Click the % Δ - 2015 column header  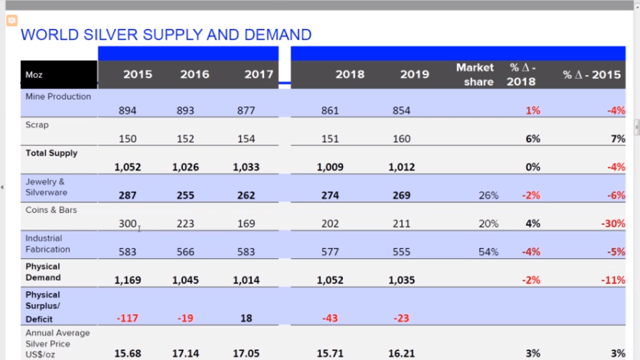592,75
